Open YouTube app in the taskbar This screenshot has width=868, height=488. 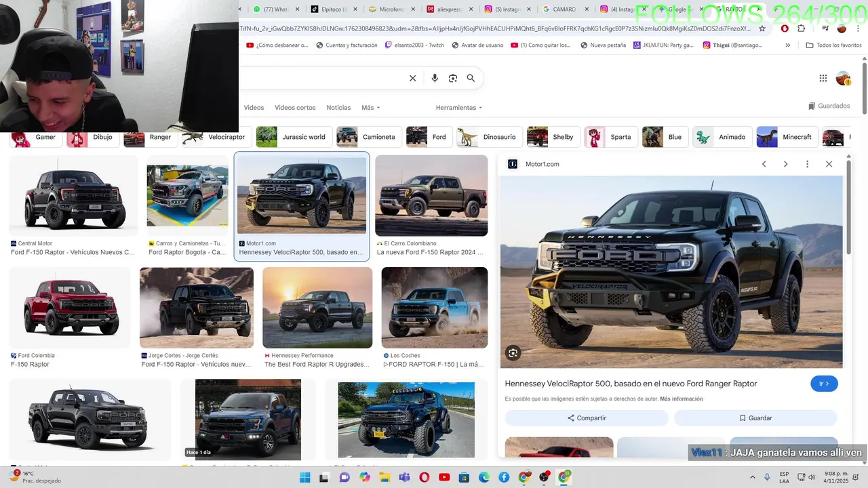[x=444, y=477]
